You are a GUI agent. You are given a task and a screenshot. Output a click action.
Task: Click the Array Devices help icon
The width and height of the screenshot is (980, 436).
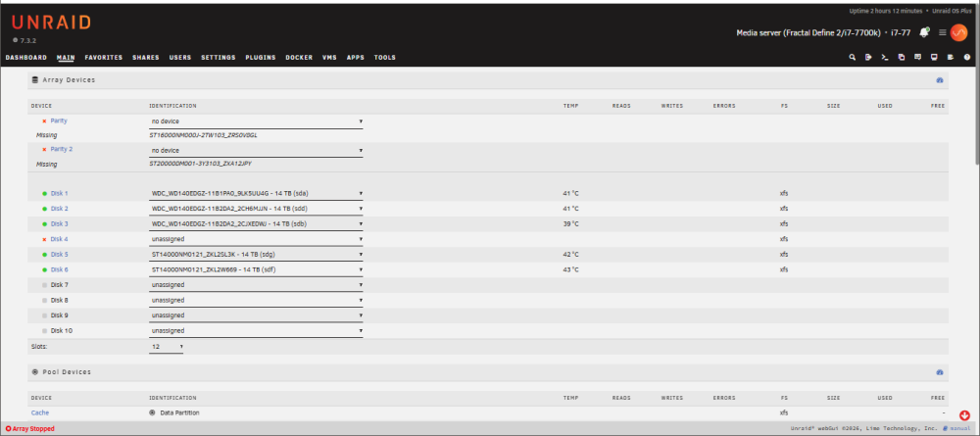(940, 80)
